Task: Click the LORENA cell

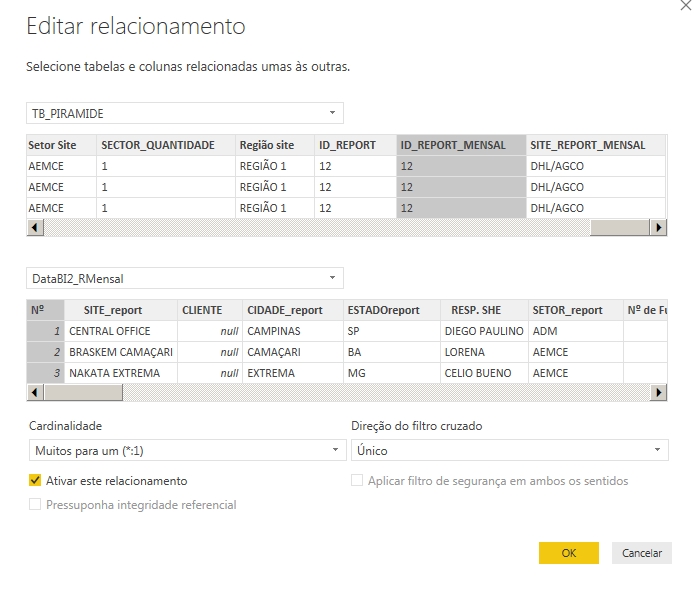Action: (x=484, y=352)
